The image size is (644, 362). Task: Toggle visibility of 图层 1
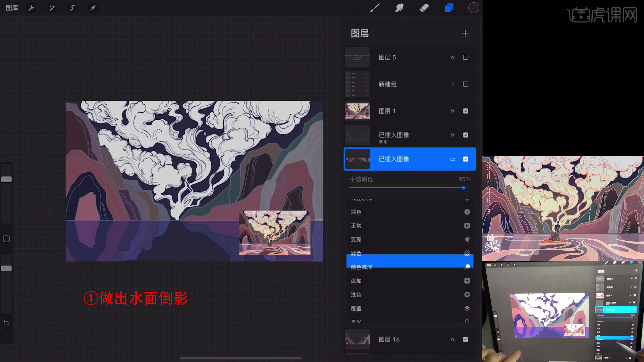tap(466, 111)
